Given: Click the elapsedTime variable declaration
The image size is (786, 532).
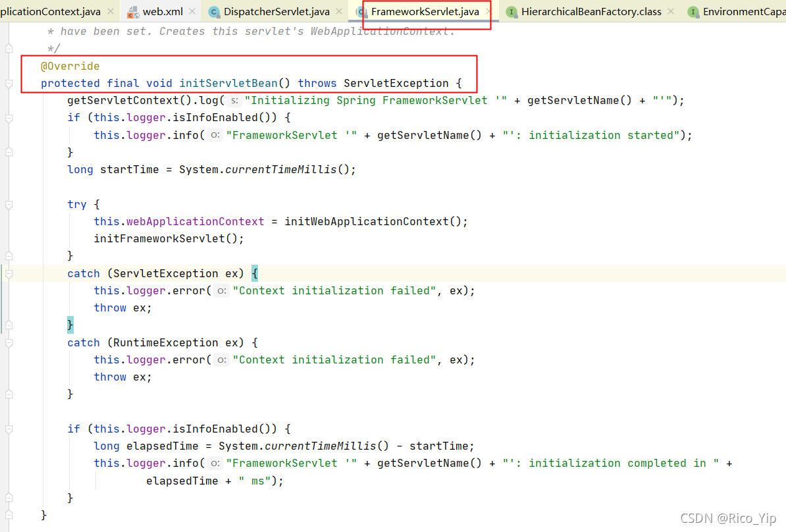Looking at the screenshot, I should 163,446.
